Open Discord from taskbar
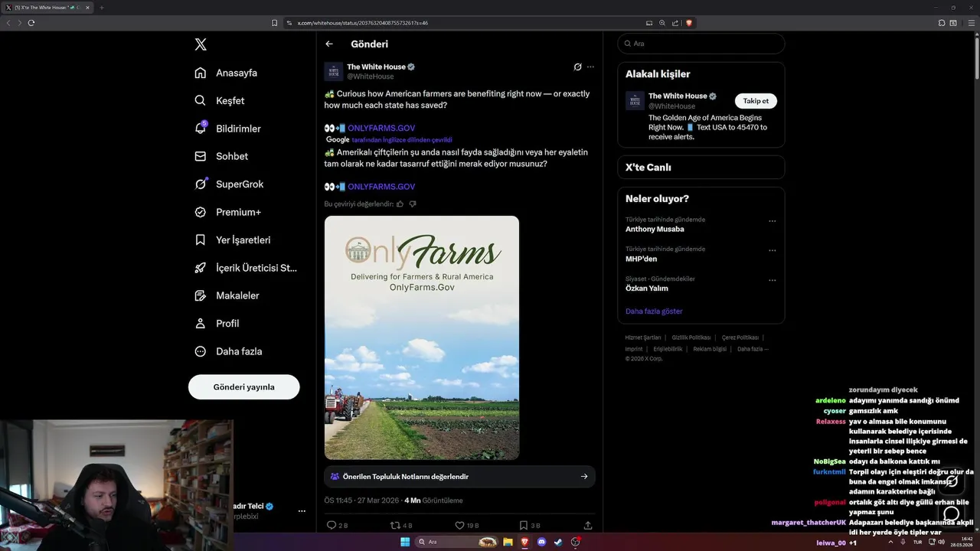The width and height of the screenshot is (980, 551). [542, 542]
